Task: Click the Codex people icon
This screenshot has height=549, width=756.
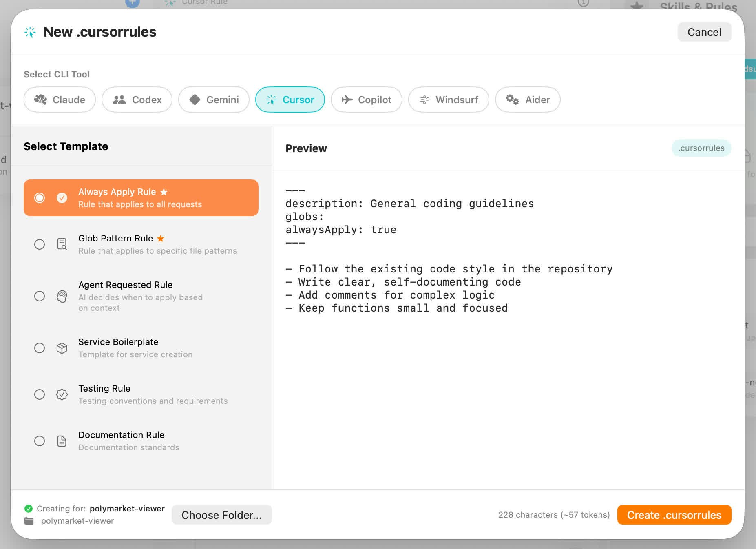Action: point(119,100)
